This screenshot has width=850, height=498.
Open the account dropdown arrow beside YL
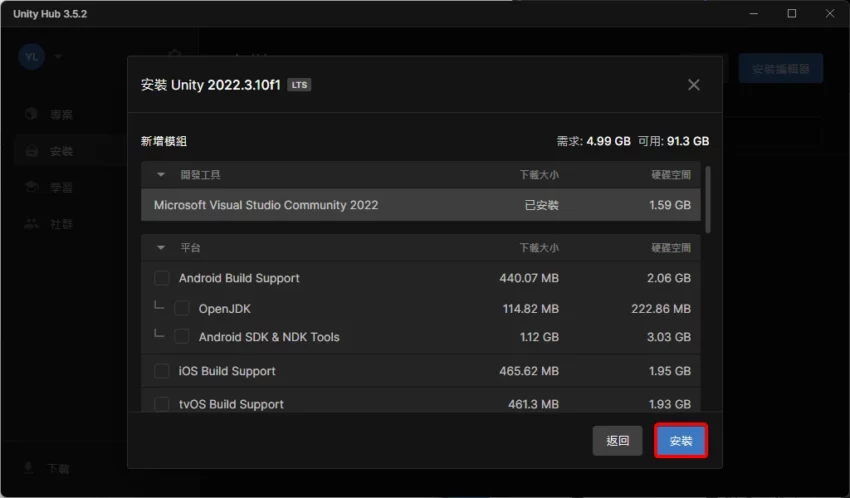pyautogui.click(x=58, y=57)
